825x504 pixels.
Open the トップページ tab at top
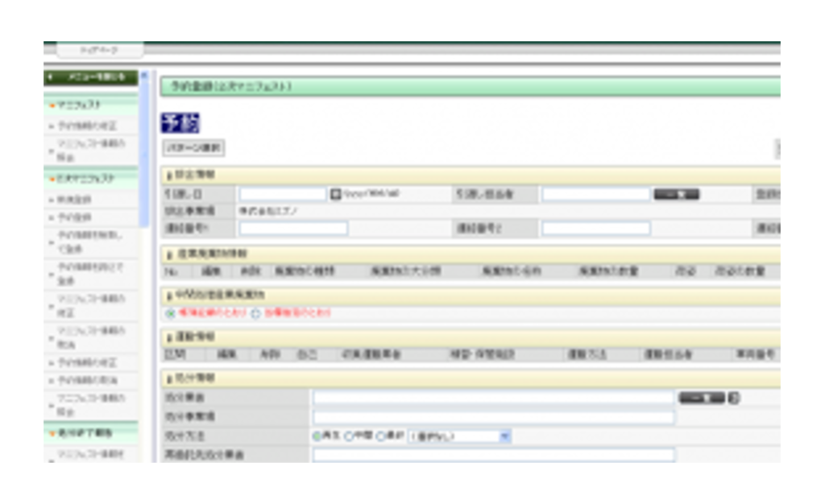point(100,51)
